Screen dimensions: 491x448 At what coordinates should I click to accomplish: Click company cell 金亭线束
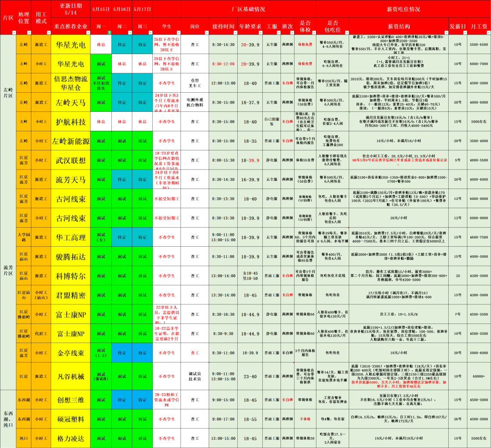(70, 353)
